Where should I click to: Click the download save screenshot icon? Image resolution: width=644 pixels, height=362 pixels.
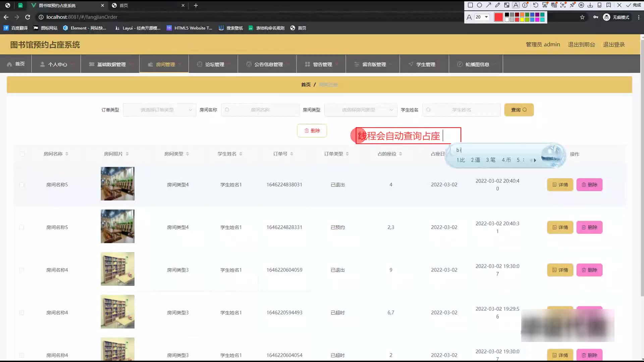tap(590, 5)
